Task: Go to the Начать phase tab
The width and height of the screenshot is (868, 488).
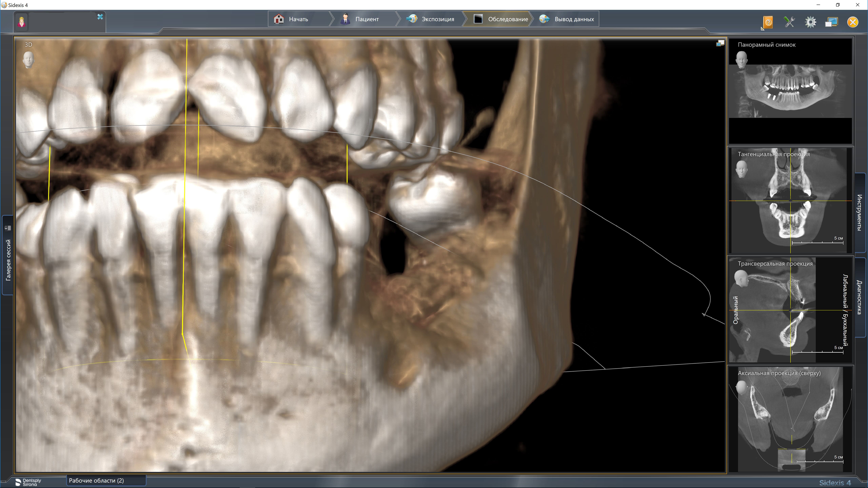Action: tap(299, 19)
